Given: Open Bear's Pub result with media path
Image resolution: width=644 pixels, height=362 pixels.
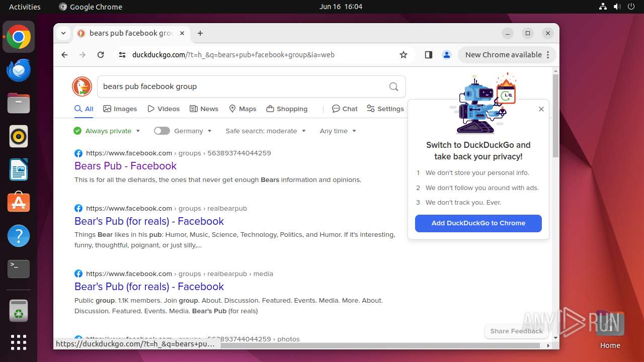Looking at the screenshot, I should coord(149,287).
